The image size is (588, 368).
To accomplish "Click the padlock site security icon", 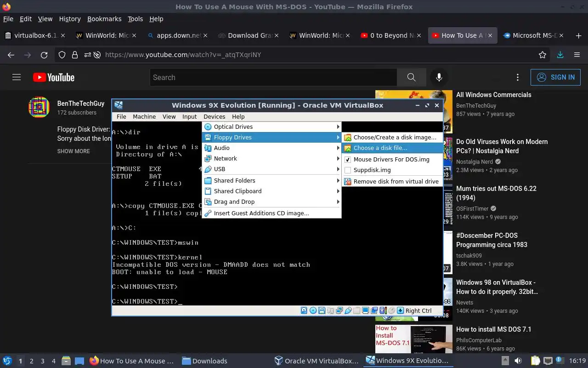I will click(x=75, y=55).
